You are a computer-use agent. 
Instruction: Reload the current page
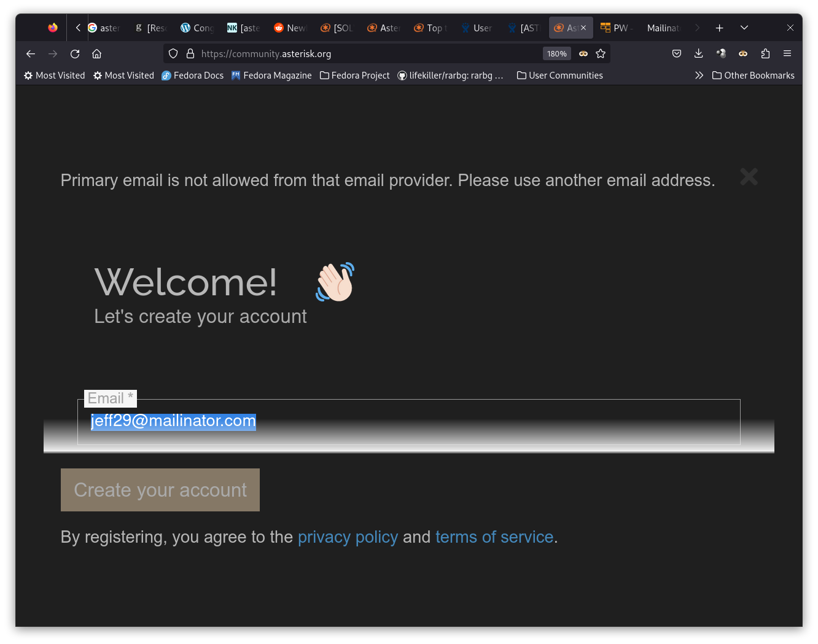[x=75, y=54]
